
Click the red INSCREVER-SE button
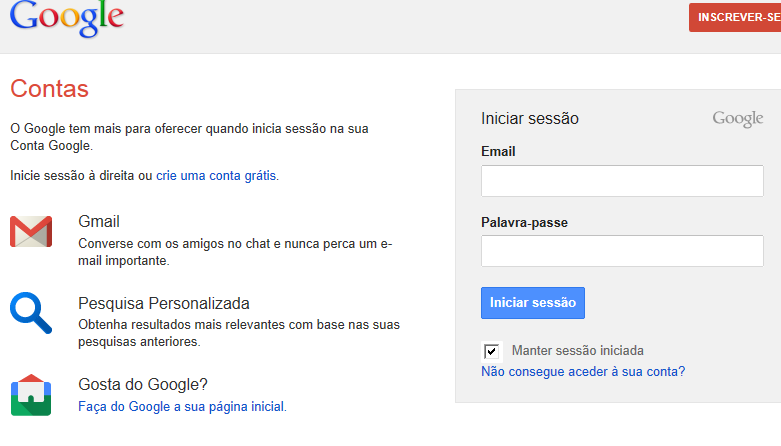tap(735, 17)
